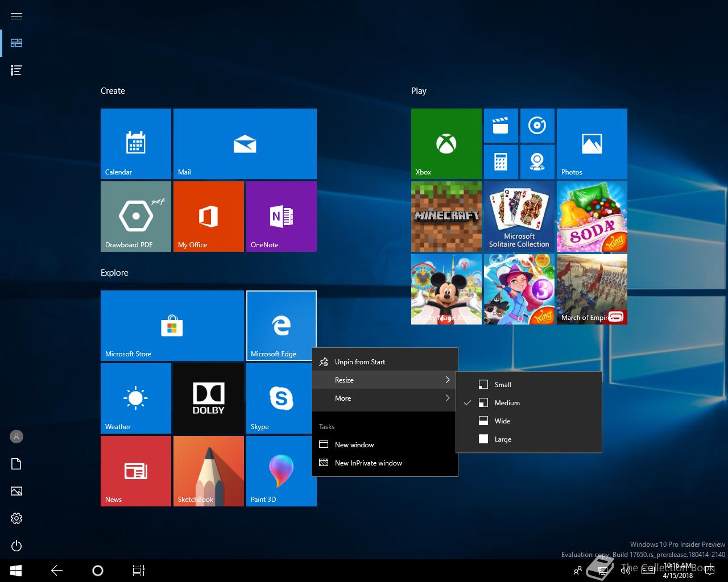Click New window in Tasks list
Screen dimensions: 728x582
354,445
